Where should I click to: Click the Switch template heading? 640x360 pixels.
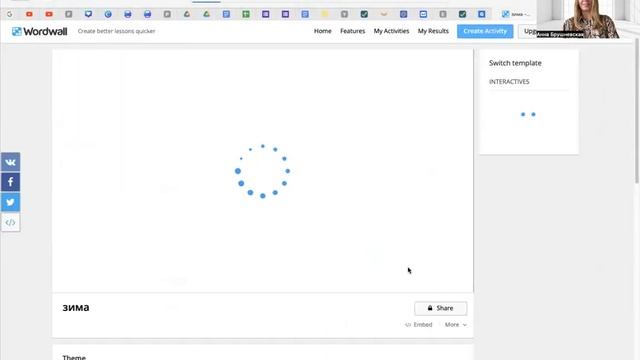[515, 63]
